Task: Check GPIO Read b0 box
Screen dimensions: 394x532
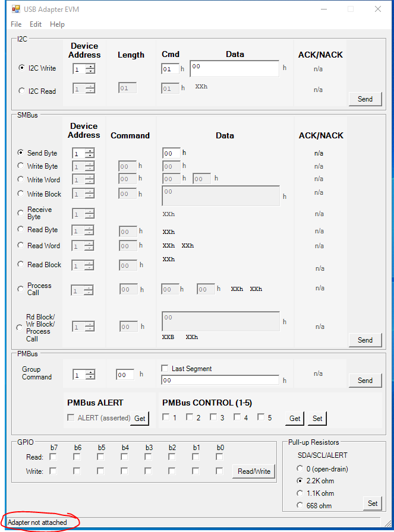Action: click(x=219, y=457)
